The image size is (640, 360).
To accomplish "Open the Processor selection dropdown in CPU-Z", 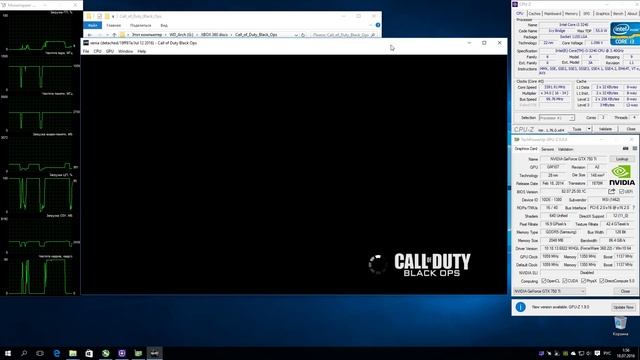I will point(557,118).
